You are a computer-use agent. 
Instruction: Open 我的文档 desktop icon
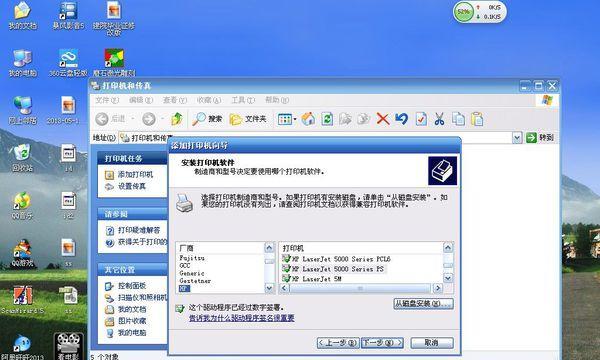(x=23, y=15)
